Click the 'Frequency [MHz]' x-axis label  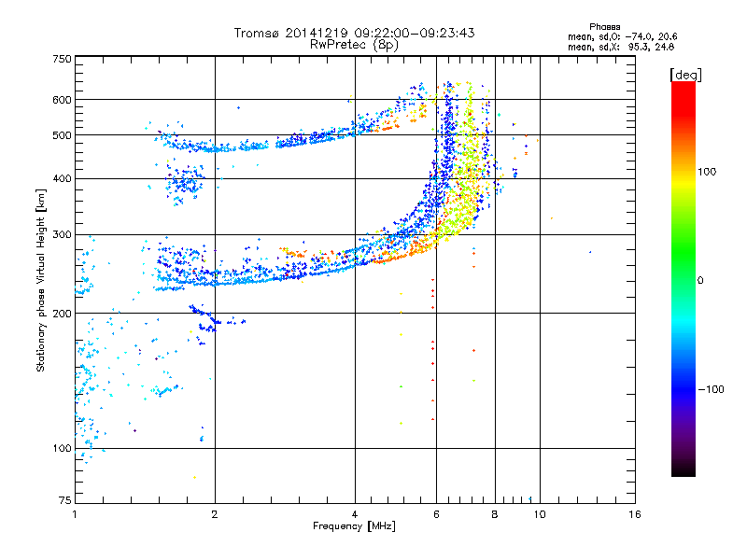coord(354,526)
